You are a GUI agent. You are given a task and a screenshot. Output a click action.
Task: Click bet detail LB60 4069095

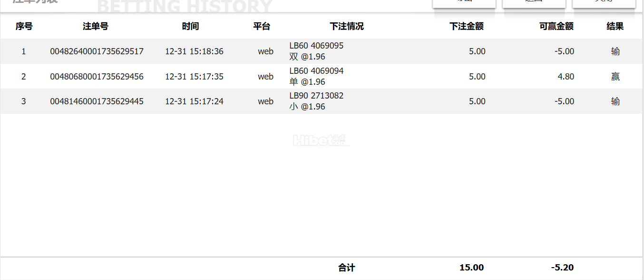(316, 46)
